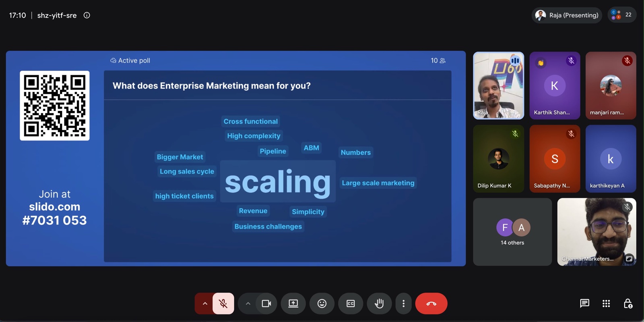The height and width of the screenshot is (322, 644).
Task: Click the slido QR code
Action: coord(55,106)
